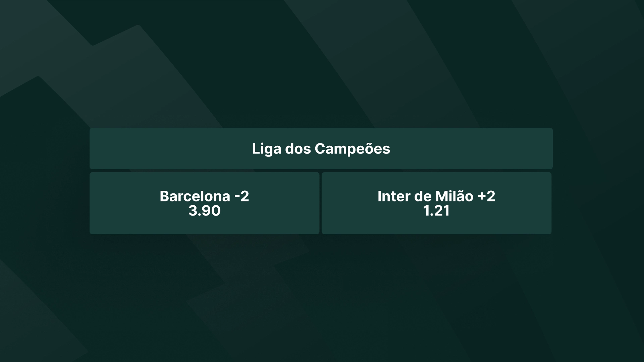The height and width of the screenshot is (362, 644).
Task: Tap the Liga dos Campeões title text
Action: 321,148
